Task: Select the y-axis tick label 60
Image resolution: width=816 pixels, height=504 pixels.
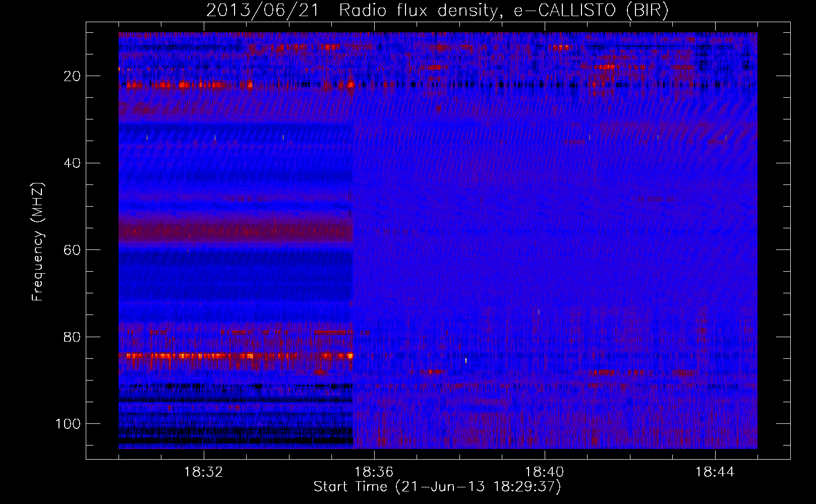Action: click(73, 250)
